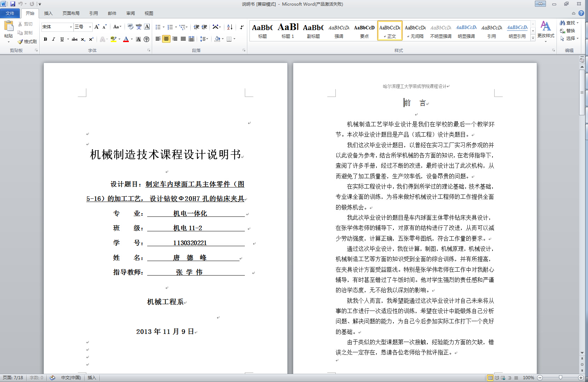
Task: Click the page count 页面: 7/18 in status bar
Action: click(13, 378)
